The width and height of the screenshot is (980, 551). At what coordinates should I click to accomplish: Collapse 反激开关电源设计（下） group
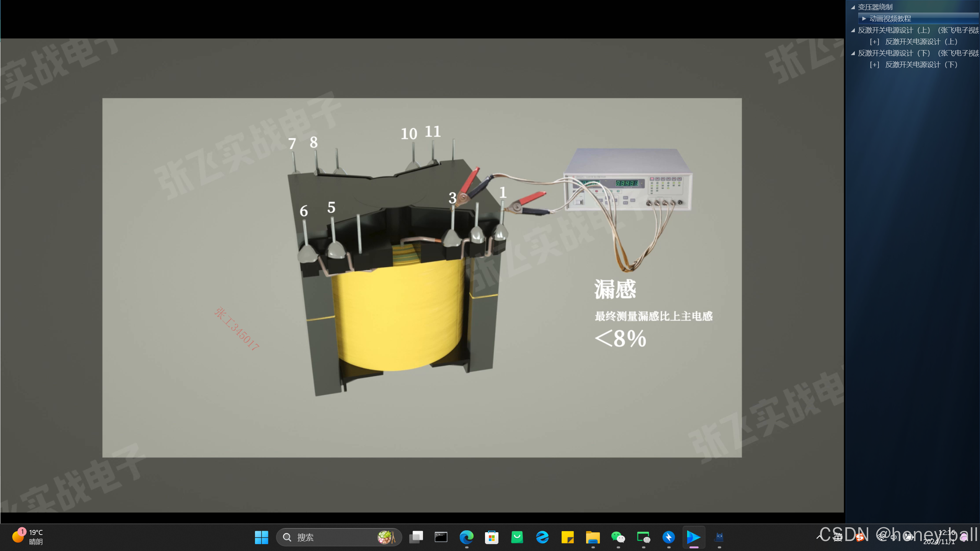(x=853, y=53)
